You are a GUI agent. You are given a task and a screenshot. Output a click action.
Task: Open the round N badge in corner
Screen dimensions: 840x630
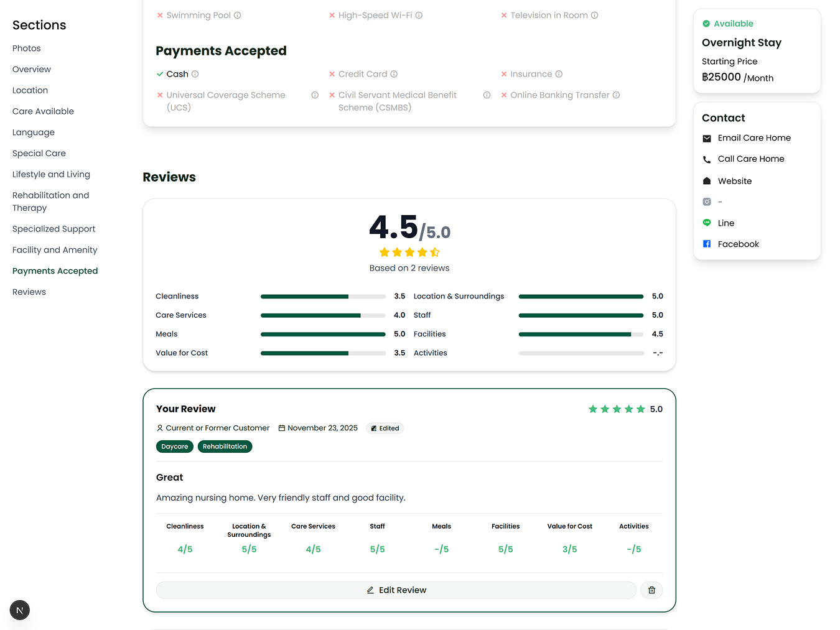pos(20,610)
